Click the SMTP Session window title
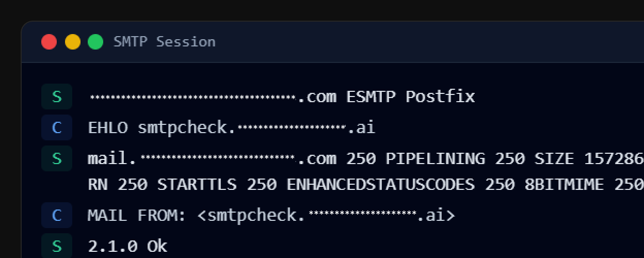 click(164, 42)
